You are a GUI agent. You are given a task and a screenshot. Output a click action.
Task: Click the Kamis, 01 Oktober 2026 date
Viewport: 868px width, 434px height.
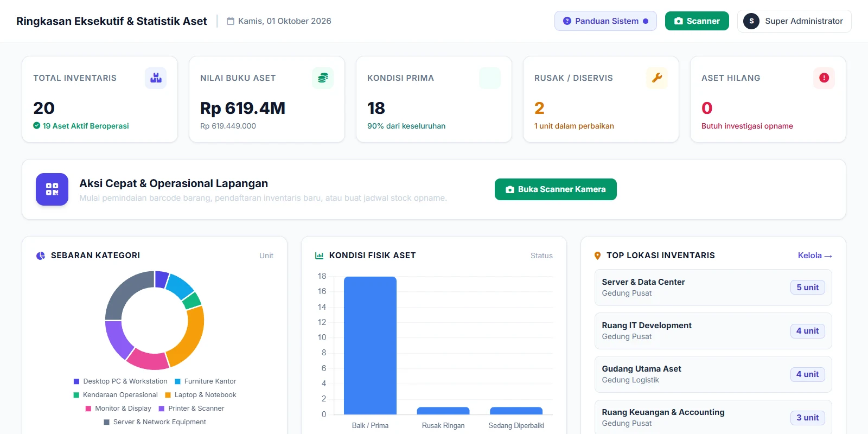(x=284, y=21)
